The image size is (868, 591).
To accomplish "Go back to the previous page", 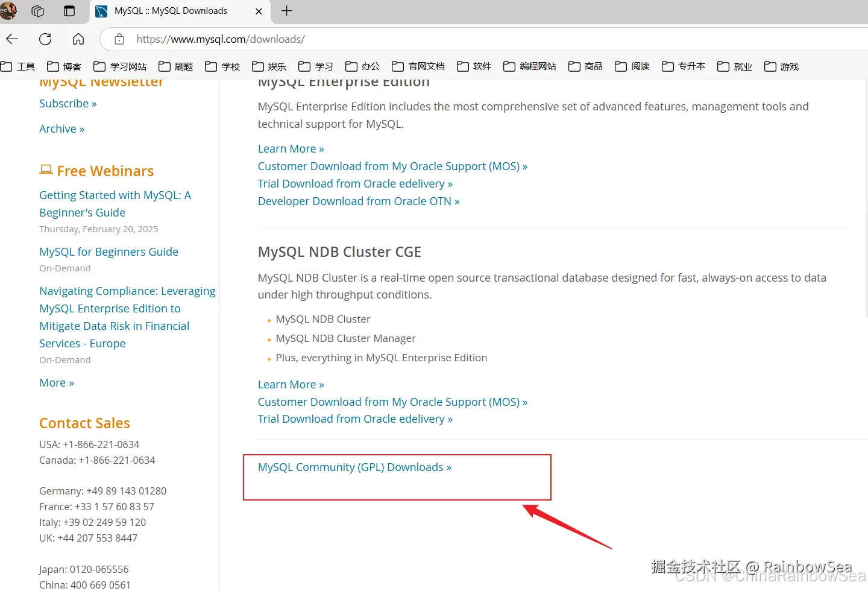I will coord(12,39).
